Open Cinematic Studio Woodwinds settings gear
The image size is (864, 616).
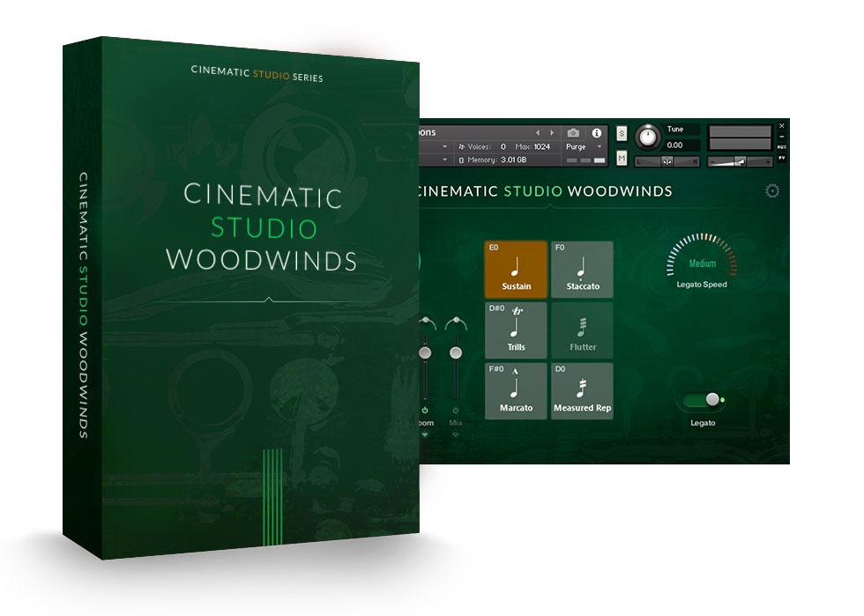(x=772, y=190)
